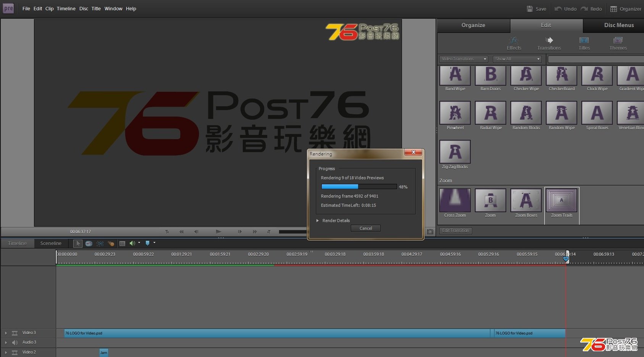Select the Time Stretch tool
Viewport: 644px width, 357px height.
point(89,243)
